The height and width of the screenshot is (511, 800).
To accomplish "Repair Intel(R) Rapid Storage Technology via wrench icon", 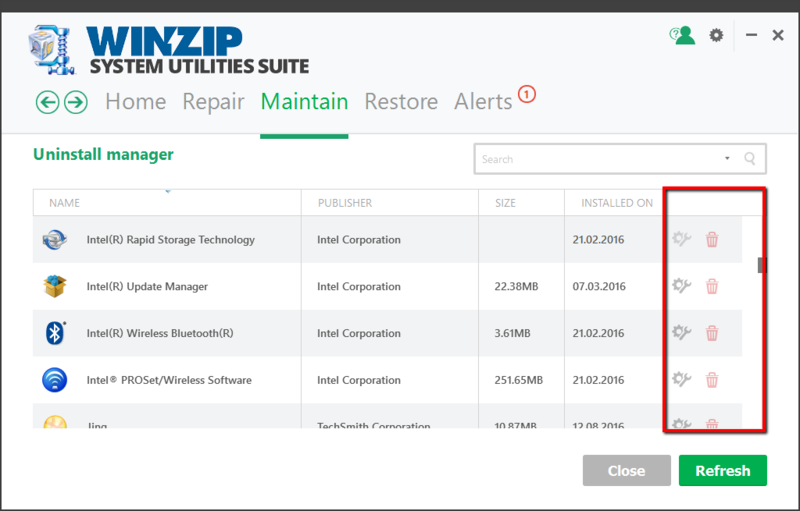I will tap(681, 239).
